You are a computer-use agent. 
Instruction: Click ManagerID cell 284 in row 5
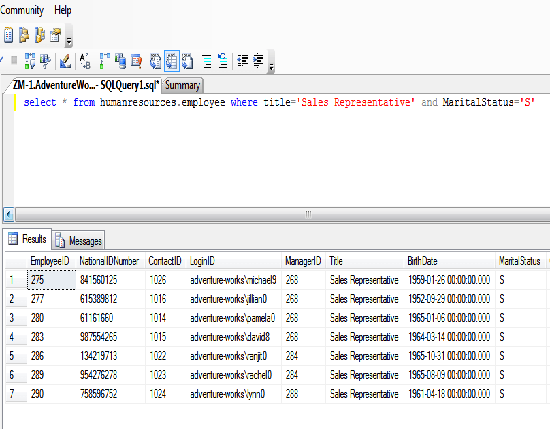303,356
